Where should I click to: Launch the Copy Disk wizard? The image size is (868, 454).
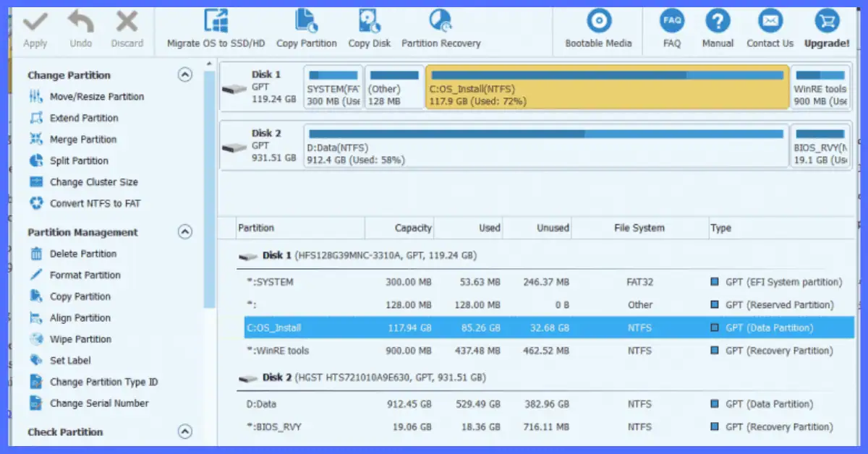[369, 29]
